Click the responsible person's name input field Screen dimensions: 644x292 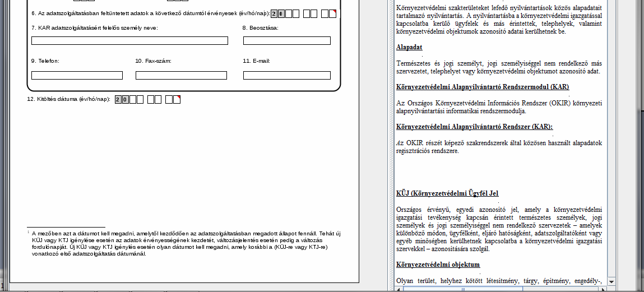(x=130, y=41)
